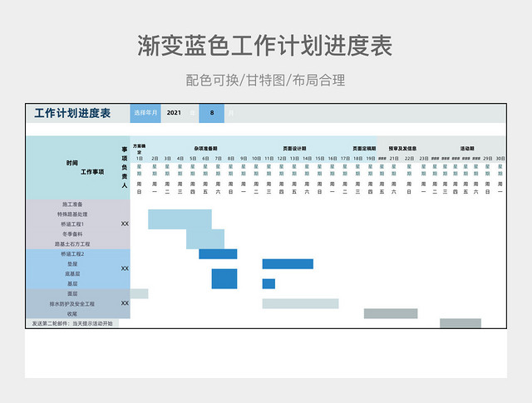
Task: Click the pale bar in 排水防护及安全工程 row
Action: click(300, 303)
